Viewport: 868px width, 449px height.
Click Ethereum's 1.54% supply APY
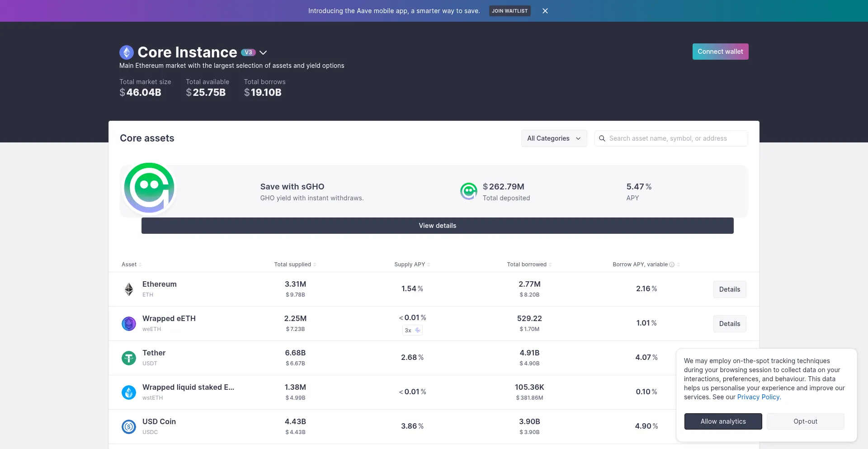tap(412, 289)
